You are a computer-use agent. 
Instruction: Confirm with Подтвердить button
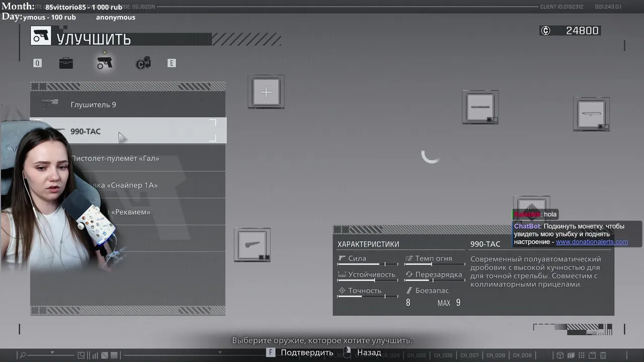(x=300, y=352)
